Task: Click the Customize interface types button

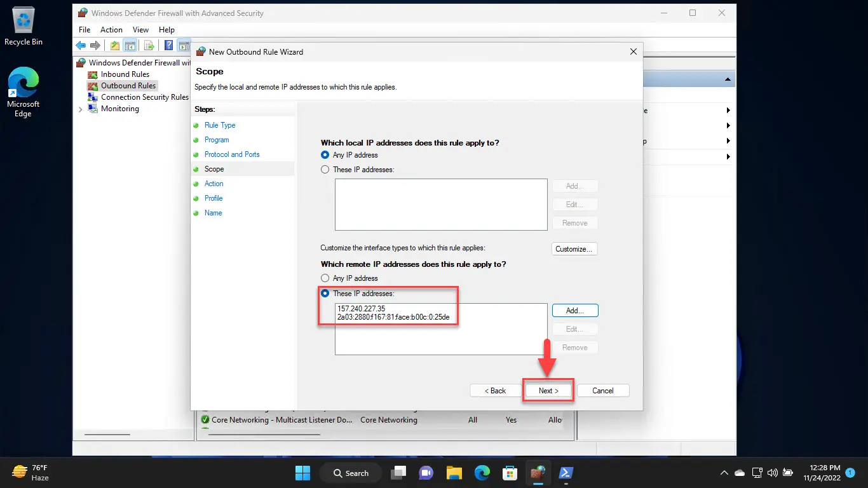Action: (575, 249)
